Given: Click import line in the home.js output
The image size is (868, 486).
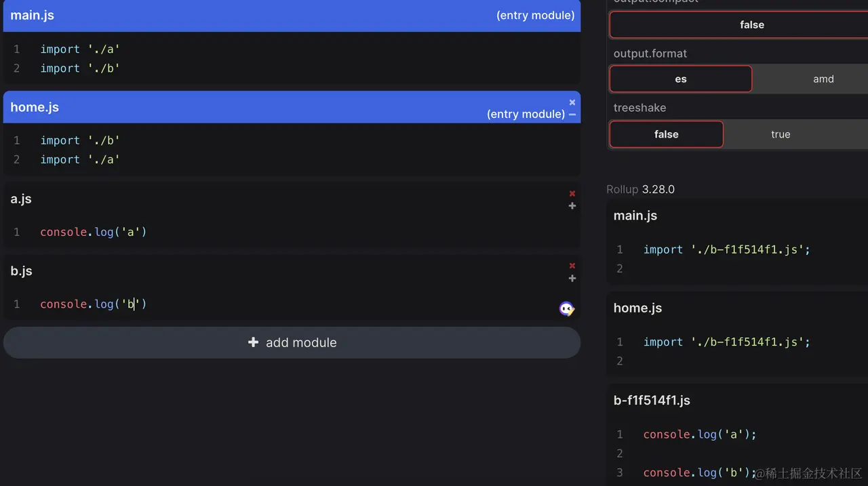Looking at the screenshot, I should click(727, 342).
